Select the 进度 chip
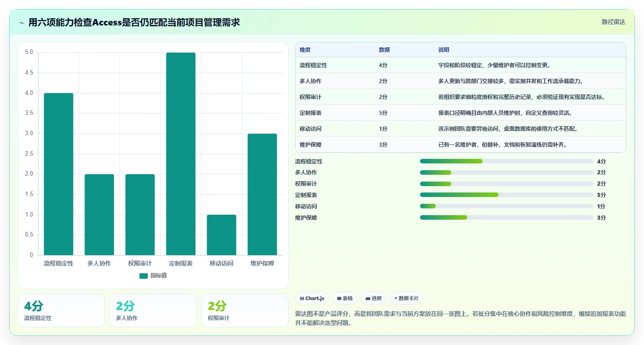644x345 pixels. tap(374, 298)
